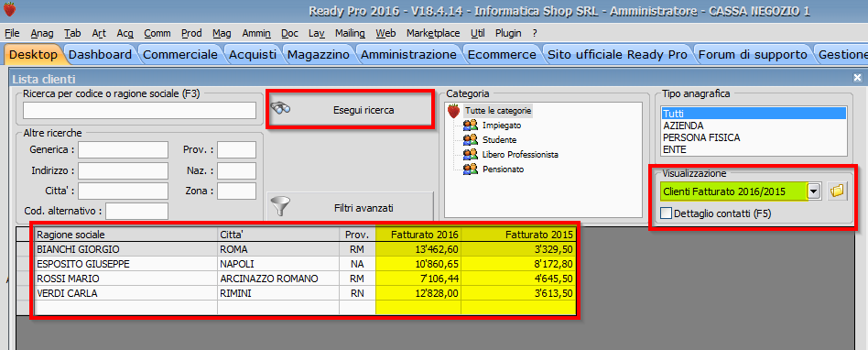The image size is (868, 350).
Task: Switch to the Amministrazione tab
Action: pyautogui.click(x=408, y=55)
